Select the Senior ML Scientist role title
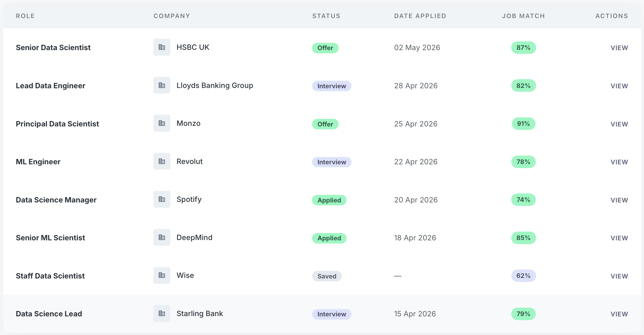 (x=50, y=238)
